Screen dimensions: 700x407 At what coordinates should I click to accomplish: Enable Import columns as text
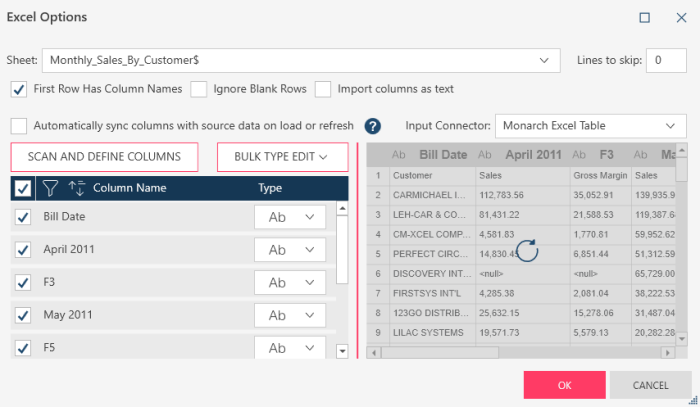click(x=323, y=89)
